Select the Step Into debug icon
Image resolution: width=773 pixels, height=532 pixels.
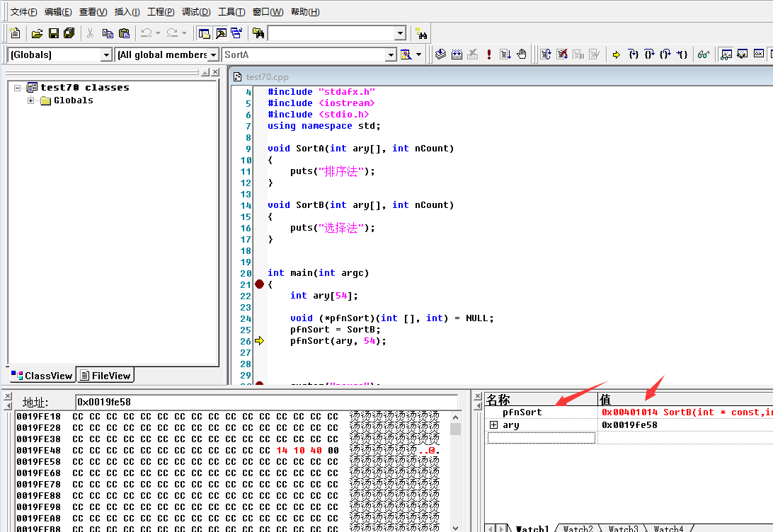tap(633, 55)
